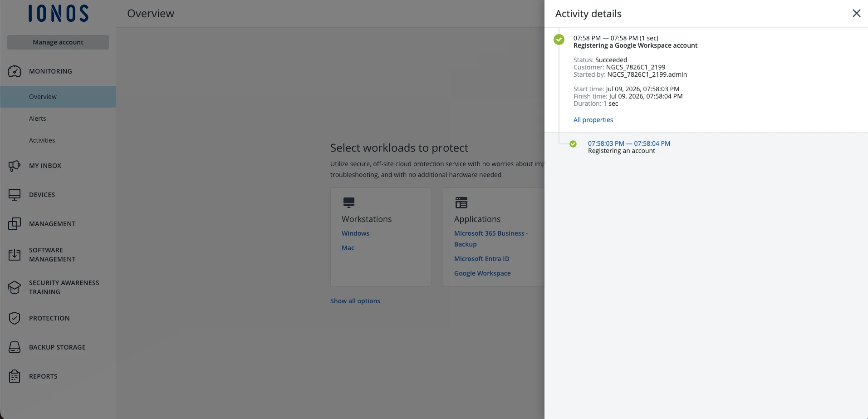Screen dimensions: 868x419
Task: Click the IONOS logo
Action: [58, 14]
